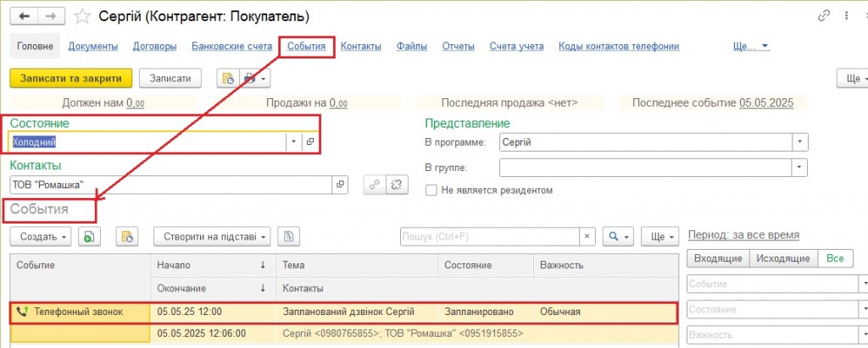Open the ТОВ "Ромашка" contact record icon
The width and height of the screenshot is (868, 348).
(x=341, y=185)
